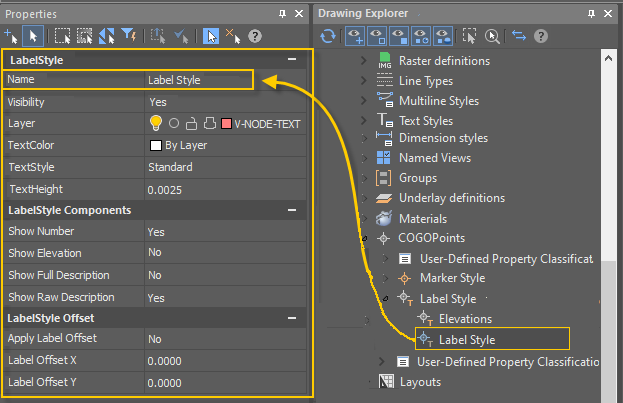The image size is (623, 403).
Task: Click the dashed rectangle window selection icon
Action: (62, 36)
